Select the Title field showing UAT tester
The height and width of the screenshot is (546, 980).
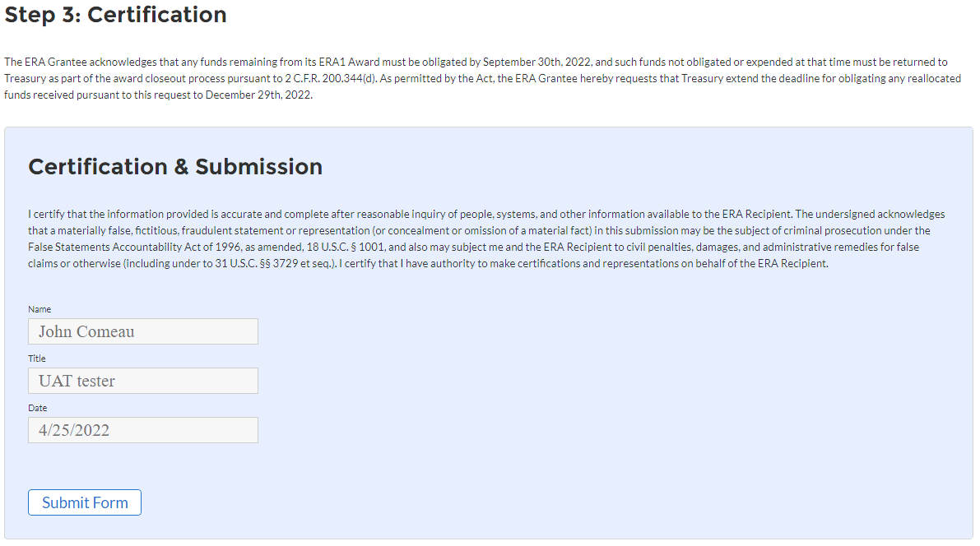click(x=143, y=381)
